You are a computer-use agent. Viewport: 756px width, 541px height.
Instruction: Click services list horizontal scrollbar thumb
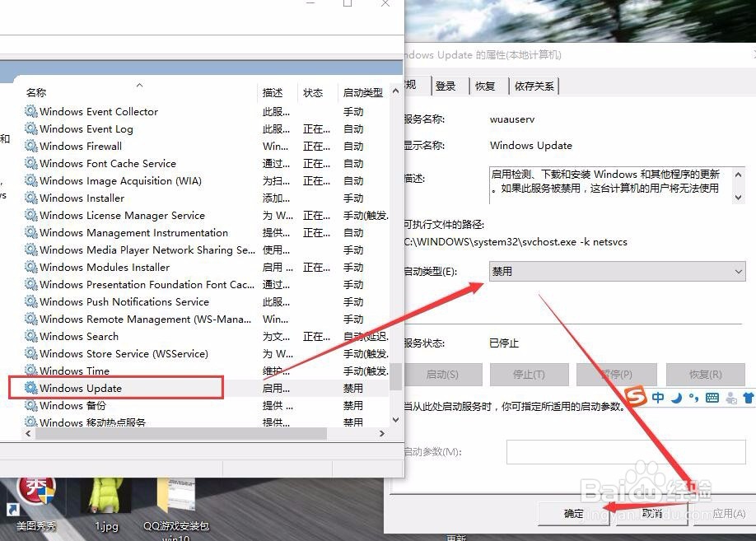coord(181,433)
